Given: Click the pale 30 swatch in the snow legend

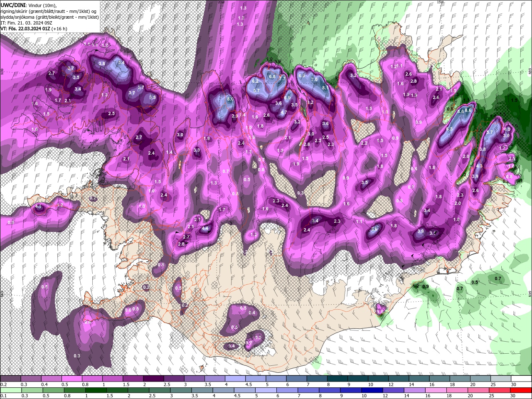Looking at the screenshot, I should 521,378.
